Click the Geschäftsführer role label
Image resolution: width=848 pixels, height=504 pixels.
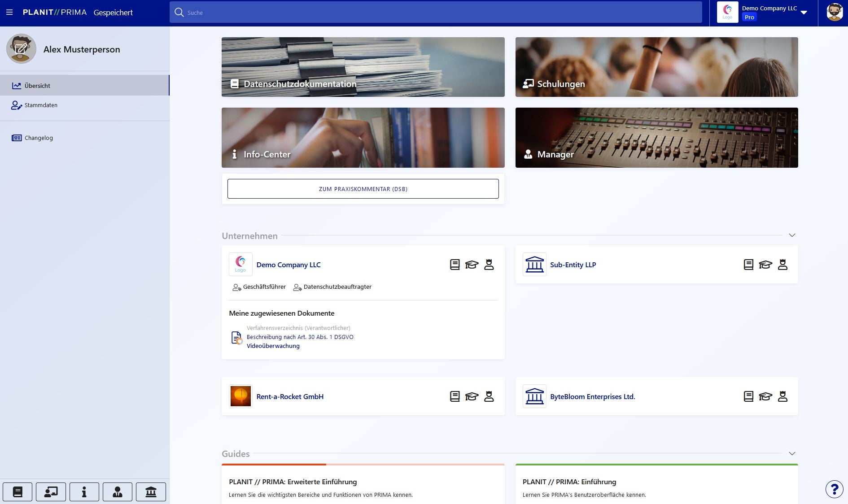264,287
